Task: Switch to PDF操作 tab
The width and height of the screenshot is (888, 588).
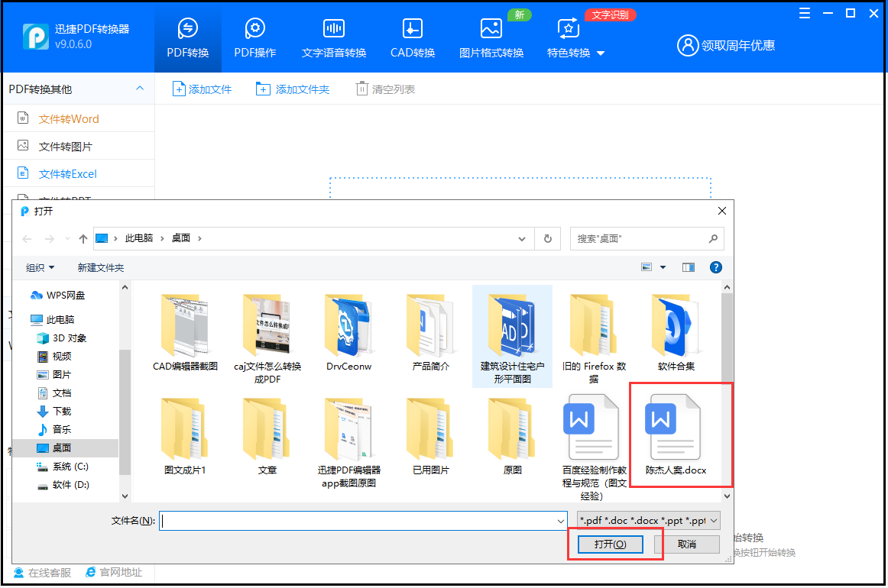Action: click(254, 37)
